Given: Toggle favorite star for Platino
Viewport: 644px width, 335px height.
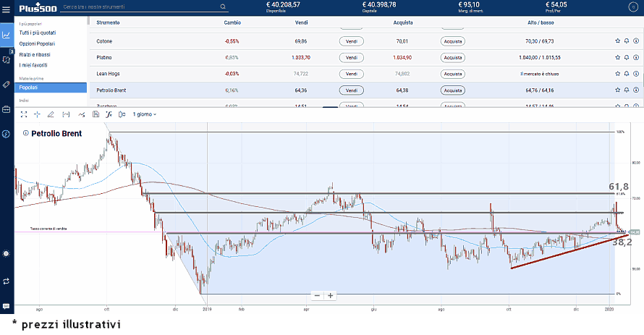Looking at the screenshot, I should pos(617,57).
